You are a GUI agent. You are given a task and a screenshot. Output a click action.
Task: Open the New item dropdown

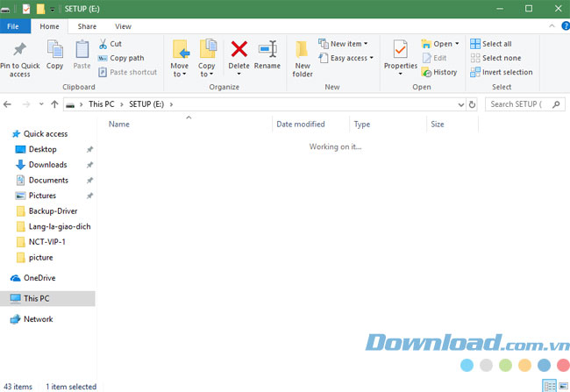tap(343, 44)
